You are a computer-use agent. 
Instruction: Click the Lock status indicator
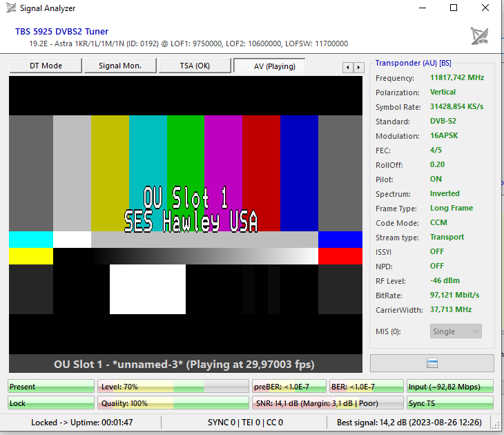tap(51, 403)
